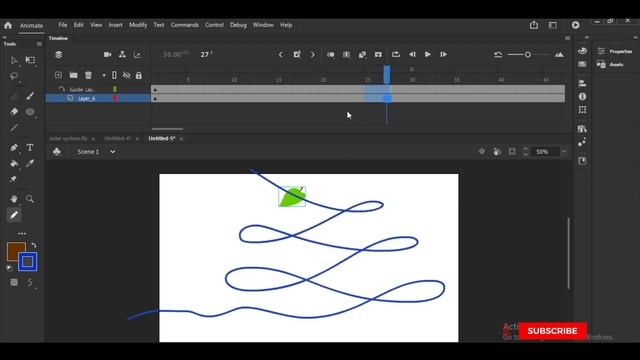Step back one frame

(412, 54)
